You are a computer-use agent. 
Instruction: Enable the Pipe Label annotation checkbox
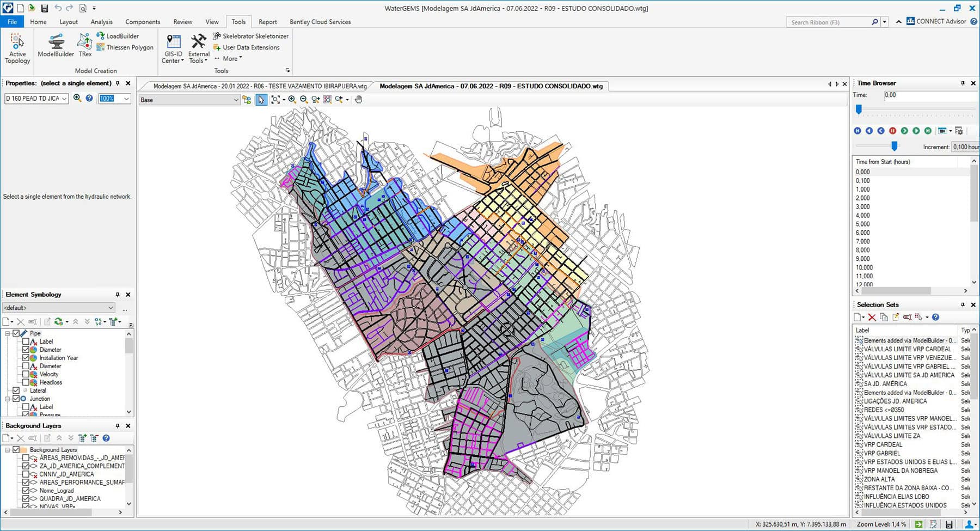[x=26, y=341]
